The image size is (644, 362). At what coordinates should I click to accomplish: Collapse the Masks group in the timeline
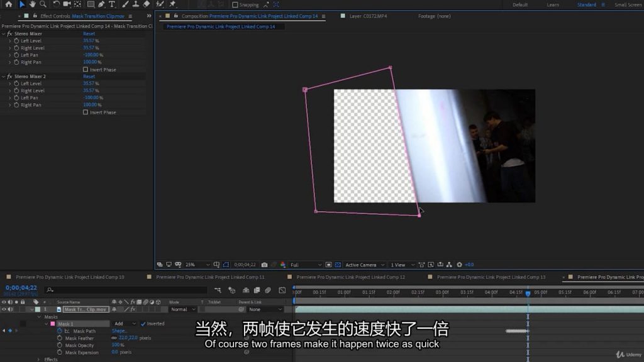coord(40,317)
